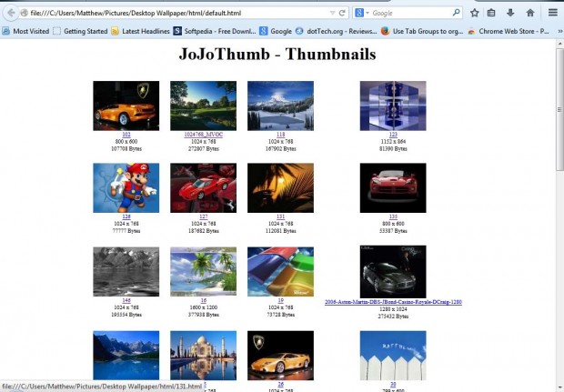Go to the Home page icon
The width and height of the screenshot is (564, 392).
click(530, 13)
